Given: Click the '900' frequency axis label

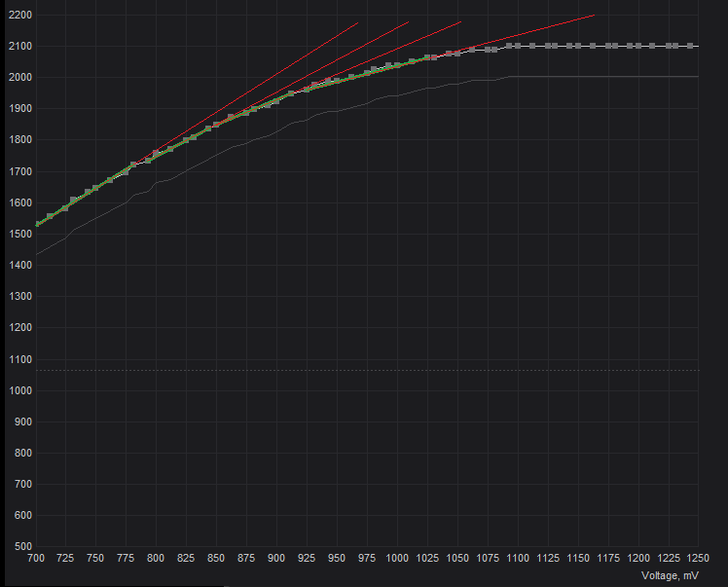Looking at the screenshot, I should click(23, 422).
